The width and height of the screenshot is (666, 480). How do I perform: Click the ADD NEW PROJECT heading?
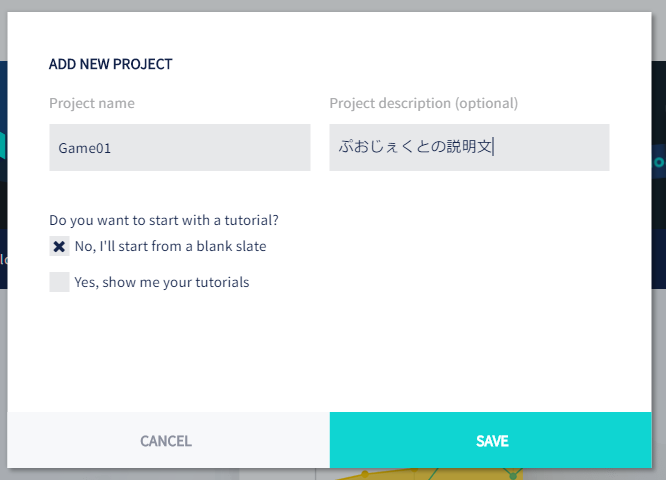(110, 64)
